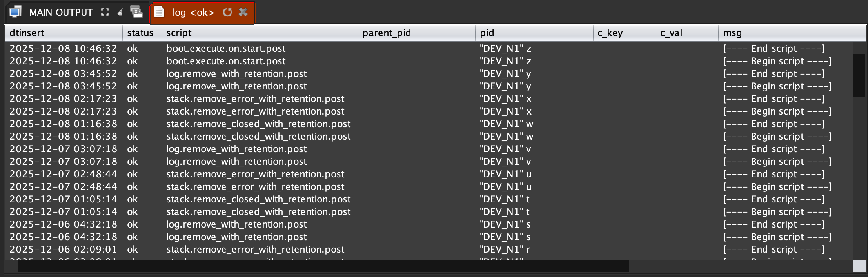Sort the table by pid column header
This screenshot has width=868, height=277.
point(534,33)
